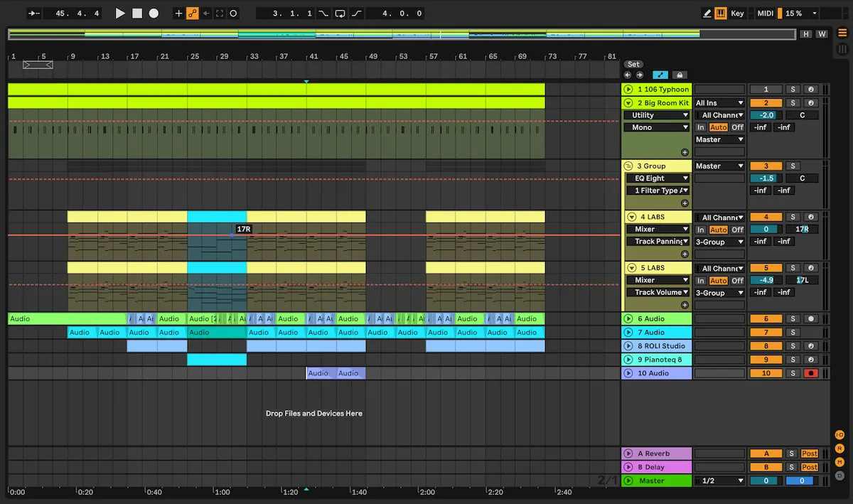Screen dimensions: 853x504
Task: Stop playback with the Stop button
Action: click(x=137, y=14)
